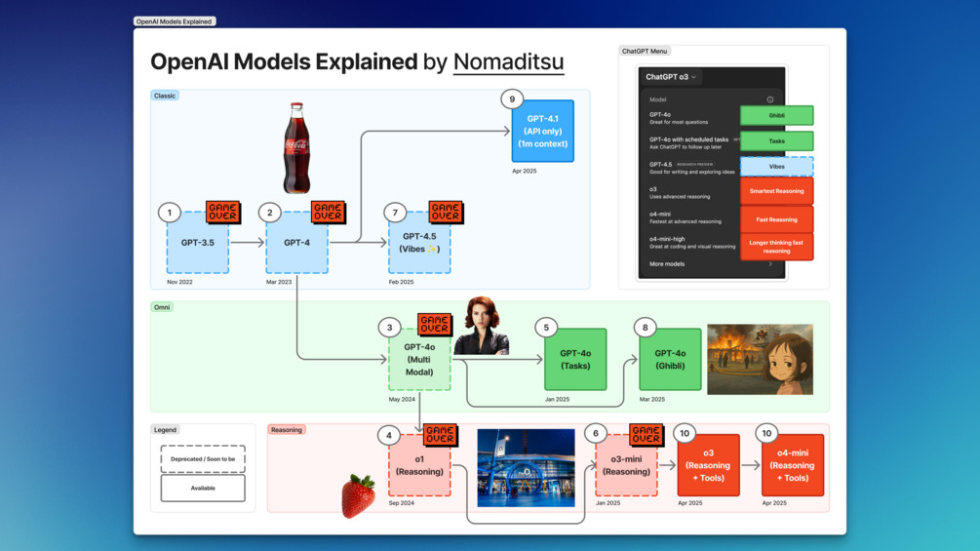This screenshot has height=551, width=980.
Task: Choose the o4-mini-high menu entry
Action: coord(692,243)
